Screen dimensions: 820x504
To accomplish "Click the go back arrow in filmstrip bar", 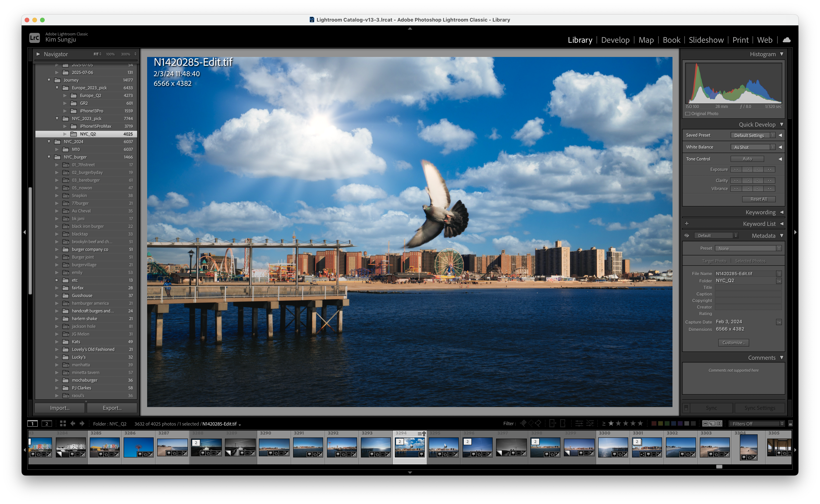I will pyautogui.click(x=73, y=423).
